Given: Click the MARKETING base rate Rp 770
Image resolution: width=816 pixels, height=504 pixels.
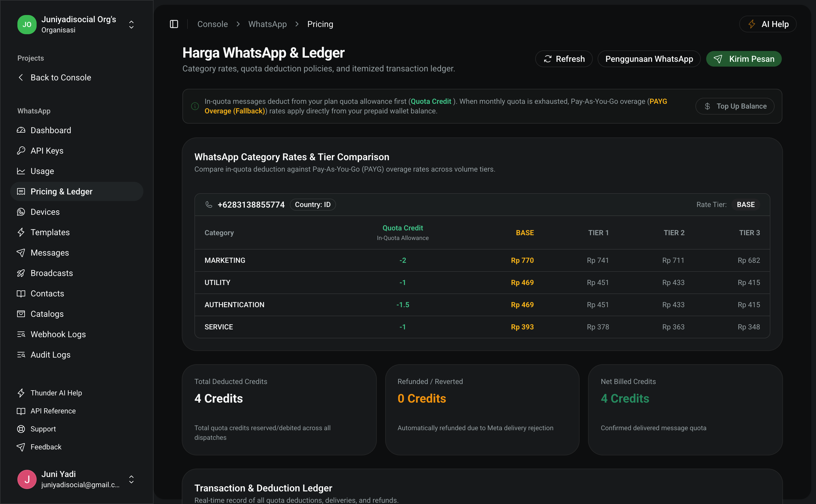Looking at the screenshot, I should pos(522,260).
